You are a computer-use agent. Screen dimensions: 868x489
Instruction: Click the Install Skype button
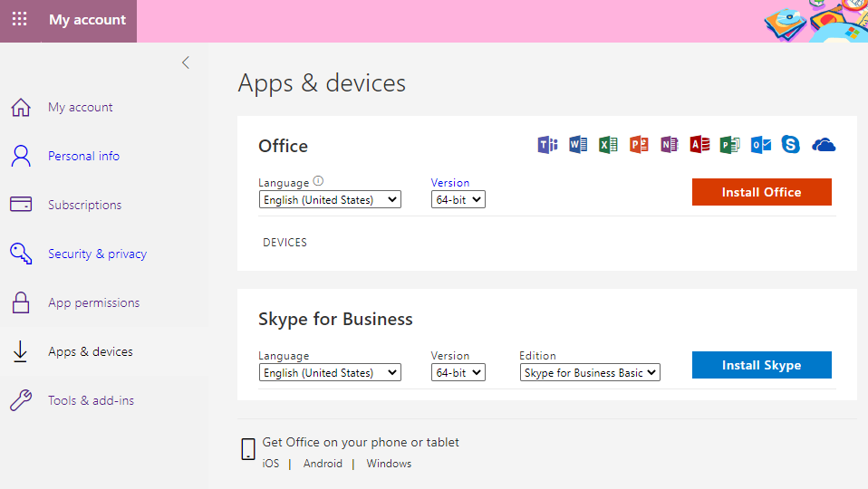[x=762, y=365]
